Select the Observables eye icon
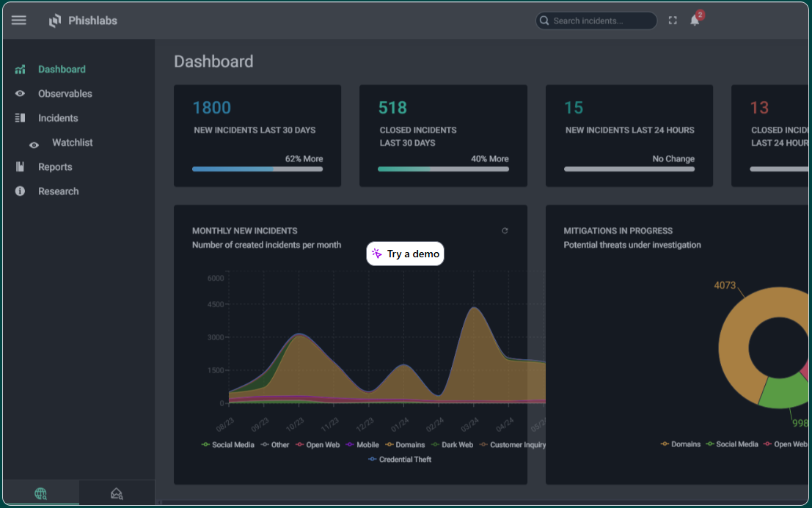The height and width of the screenshot is (508, 812). pos(18,93)
